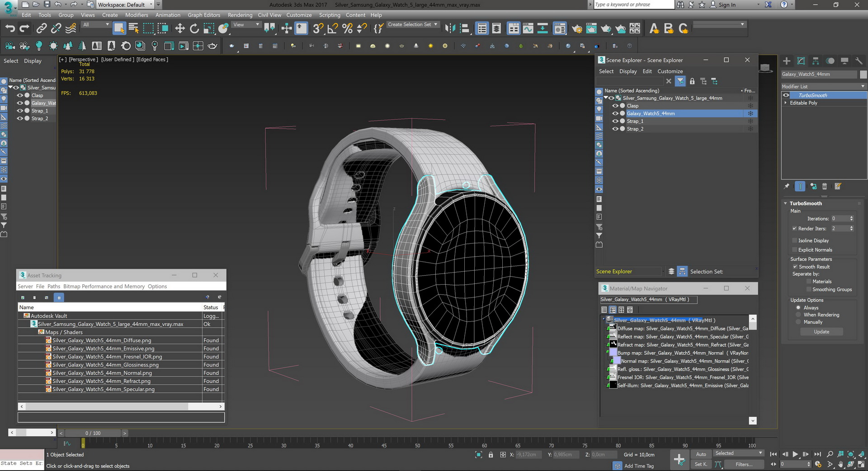Choose the Select and Rotate tool

click(x=194, y=28)
